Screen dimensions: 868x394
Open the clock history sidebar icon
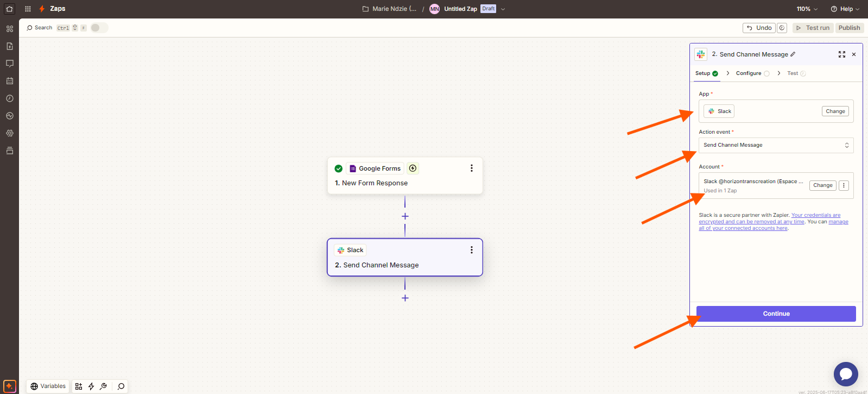(9, 98)
